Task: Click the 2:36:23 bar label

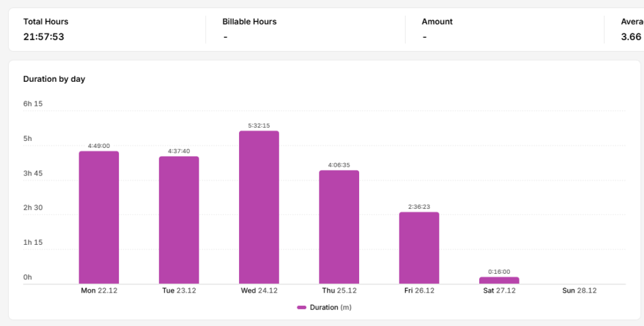Action: click(x=419, y=207)
